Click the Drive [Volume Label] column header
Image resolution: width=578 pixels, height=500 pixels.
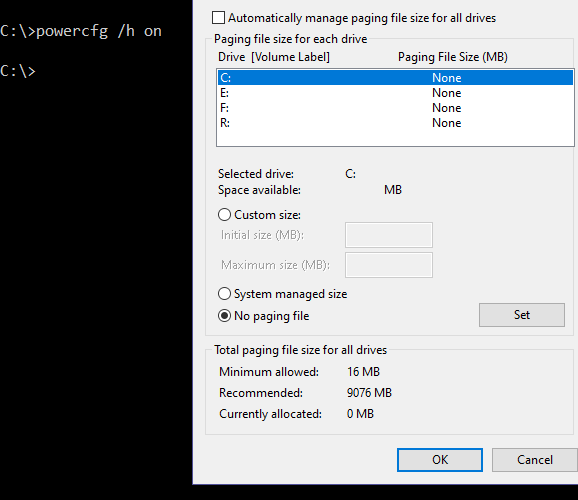tap(274, 57)
